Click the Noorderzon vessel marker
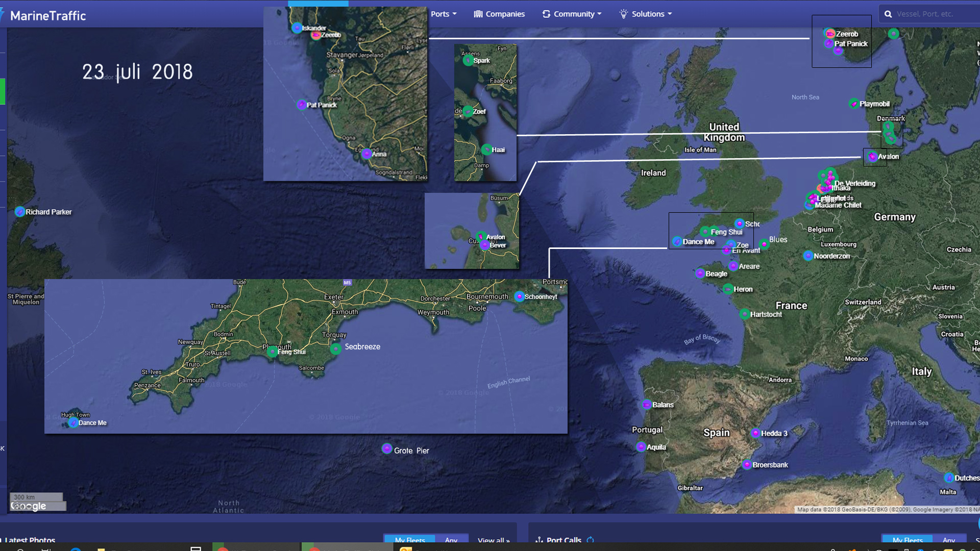 tap(808, 256)
